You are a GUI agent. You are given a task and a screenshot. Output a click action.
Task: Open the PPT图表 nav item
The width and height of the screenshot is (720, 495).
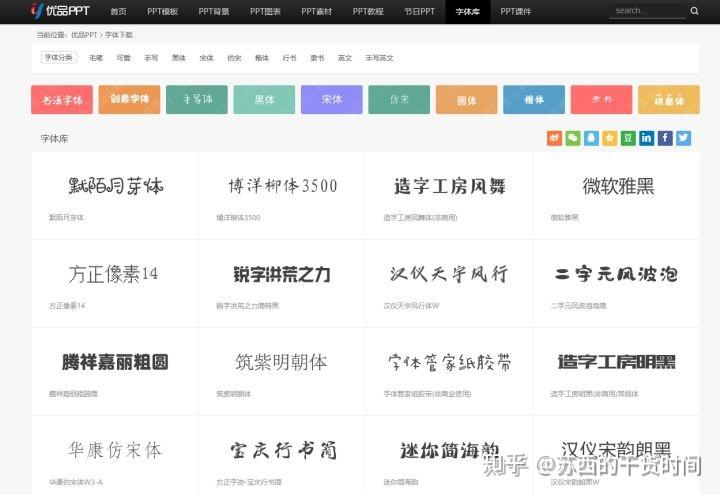(x=265, y=11)
